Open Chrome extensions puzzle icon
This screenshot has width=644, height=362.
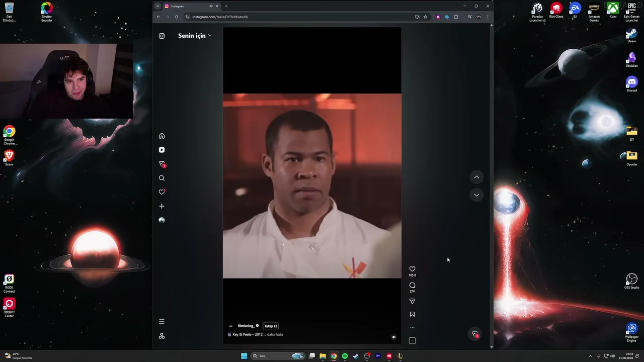click(456, 17)
